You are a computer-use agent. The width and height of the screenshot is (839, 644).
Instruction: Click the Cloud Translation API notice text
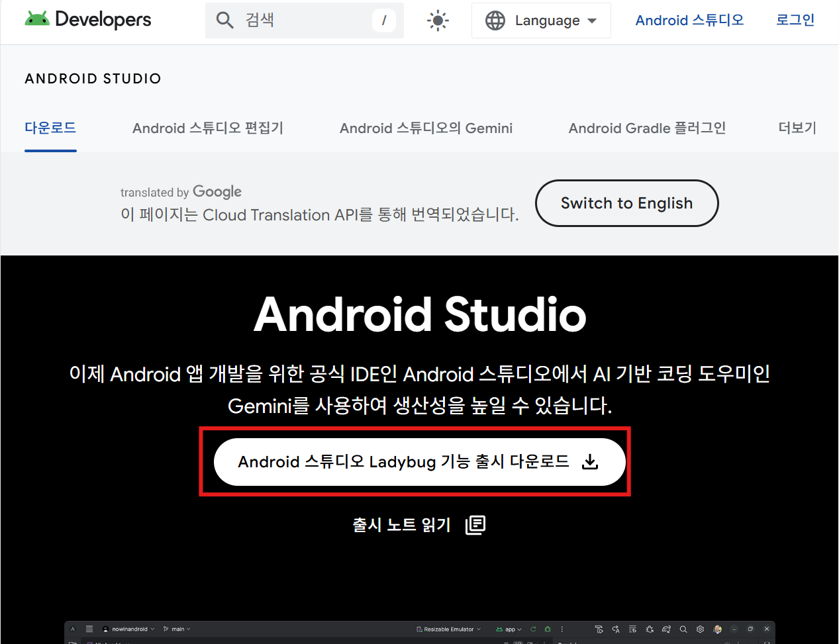click(319, 214)
